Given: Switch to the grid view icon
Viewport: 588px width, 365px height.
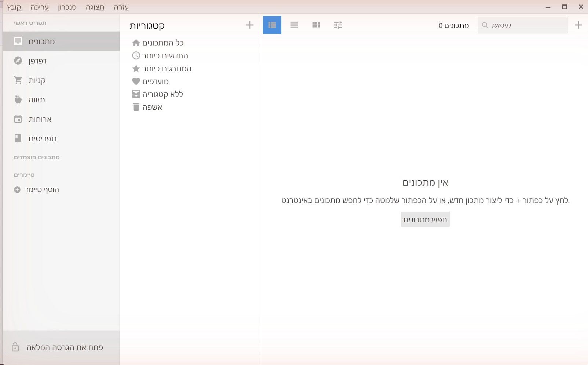Looking at the screenshot, I should tap(316, 25).
